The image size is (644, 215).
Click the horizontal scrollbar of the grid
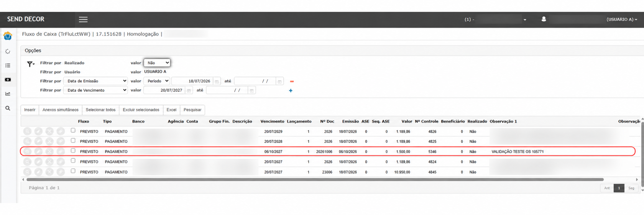(315, 179)
